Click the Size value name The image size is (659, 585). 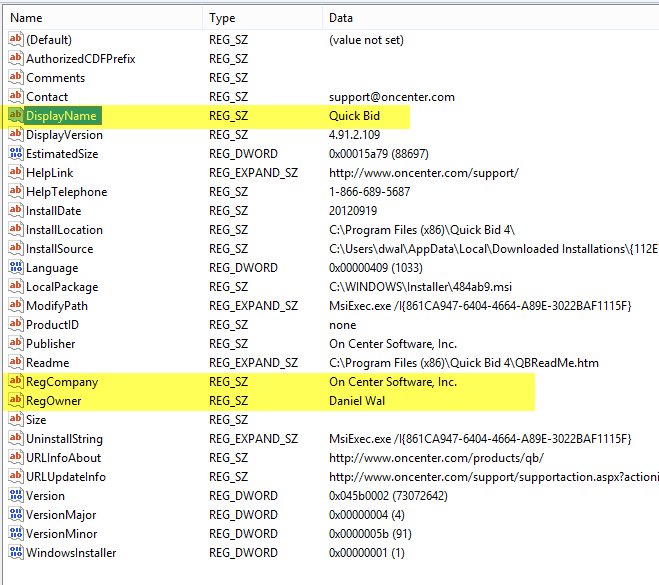point(36,420)
